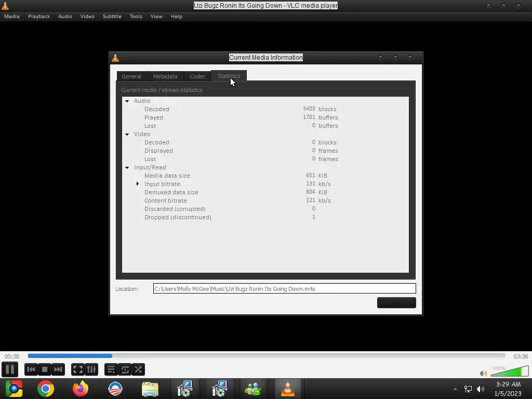Open the colorful Start button icon
Viewport: 532px width, 399px height.
click(x=14, y=389)
